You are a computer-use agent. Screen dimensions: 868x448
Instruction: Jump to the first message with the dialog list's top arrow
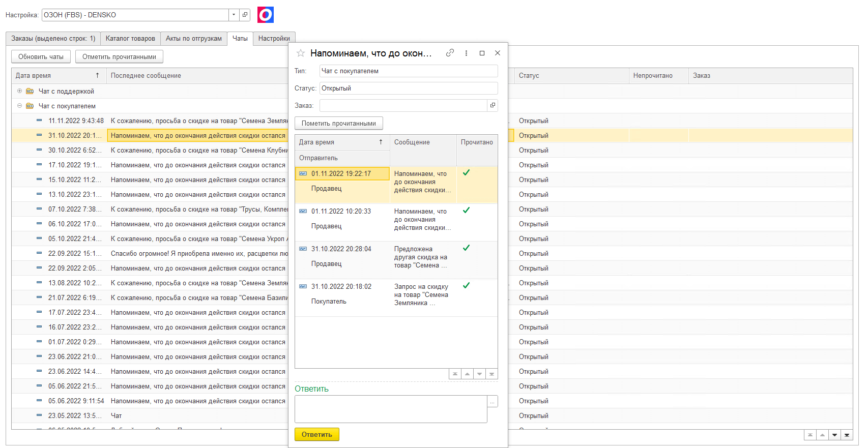[455, 374]
